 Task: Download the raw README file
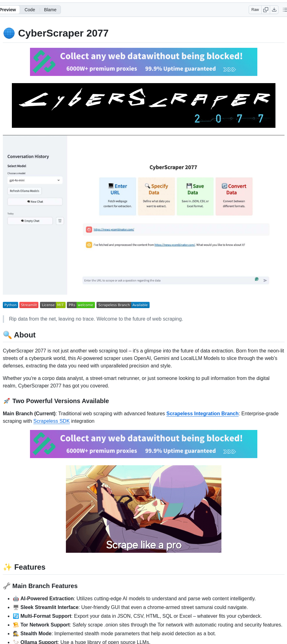[x=274, y=10]
